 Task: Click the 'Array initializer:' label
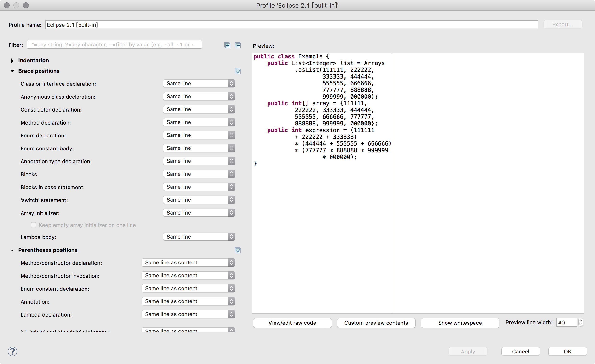pos(40,213)
